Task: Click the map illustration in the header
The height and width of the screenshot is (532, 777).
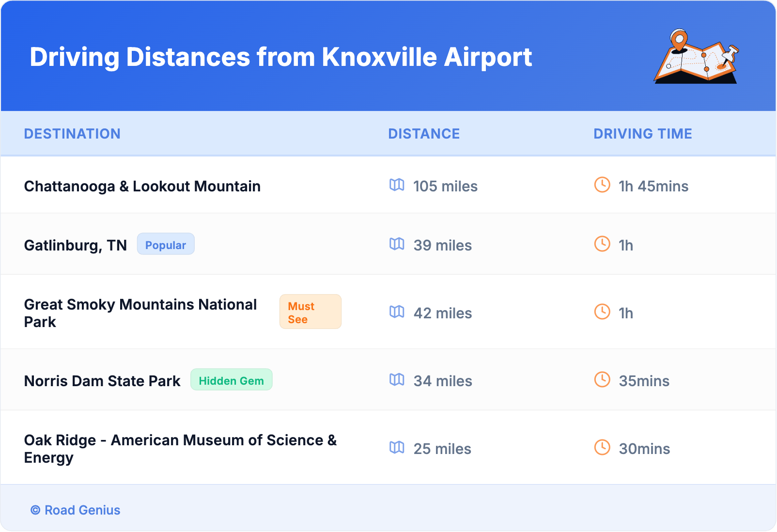Action: 696,57
